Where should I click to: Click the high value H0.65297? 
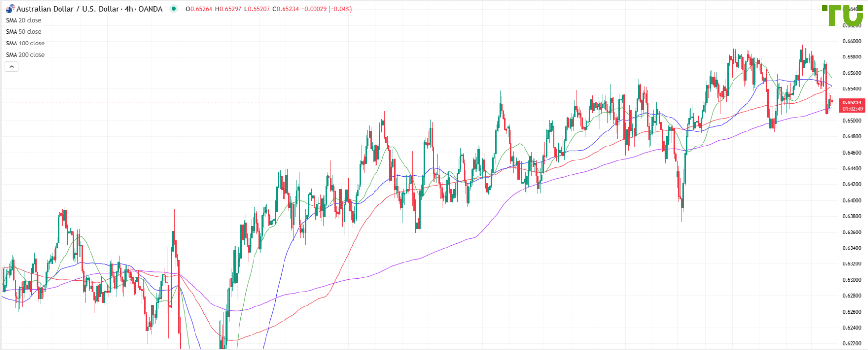pos(228,9)
